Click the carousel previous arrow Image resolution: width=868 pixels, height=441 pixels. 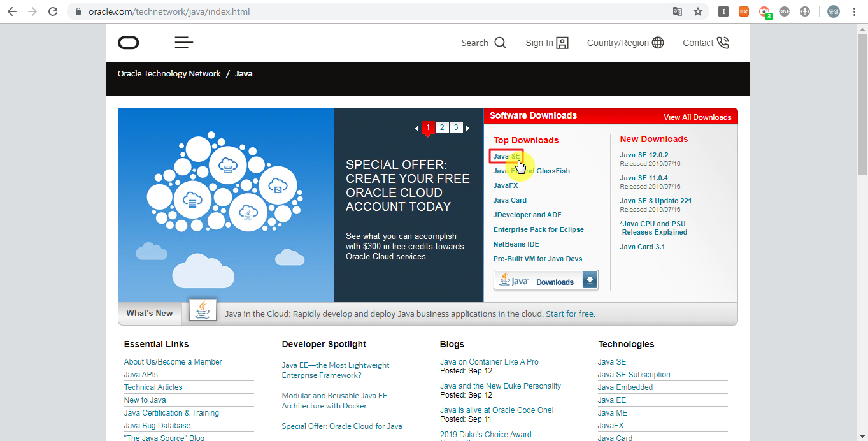(416, 128)
